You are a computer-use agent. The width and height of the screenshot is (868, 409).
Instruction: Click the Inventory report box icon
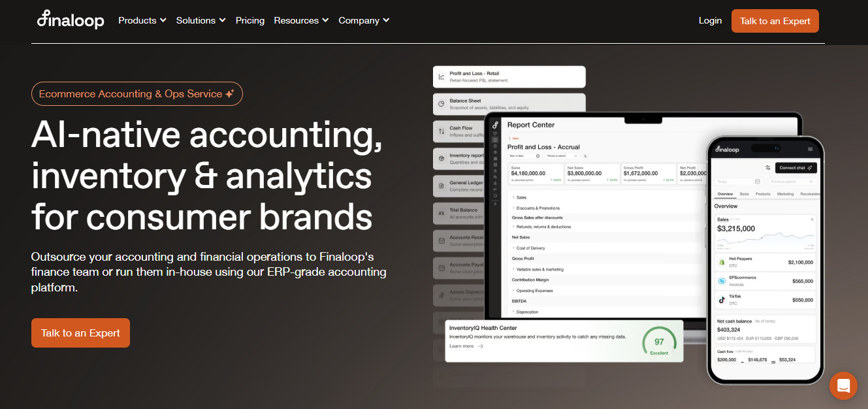[442, 158]
